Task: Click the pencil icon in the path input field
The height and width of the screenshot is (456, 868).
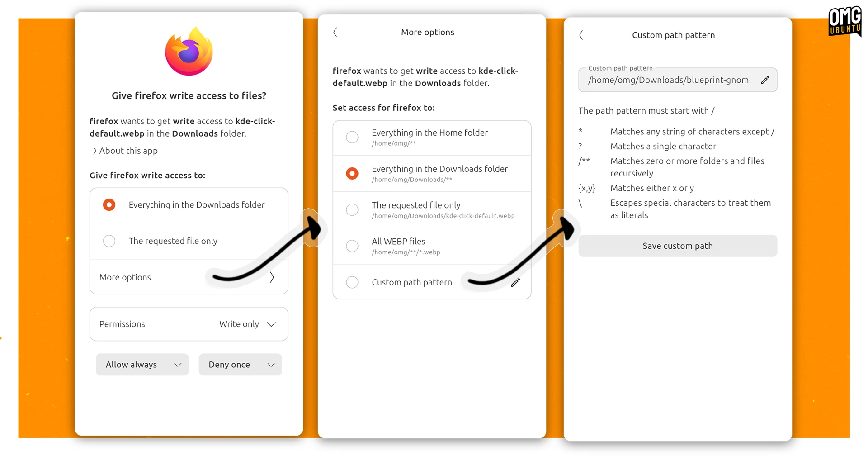Action: click(765, 80)
